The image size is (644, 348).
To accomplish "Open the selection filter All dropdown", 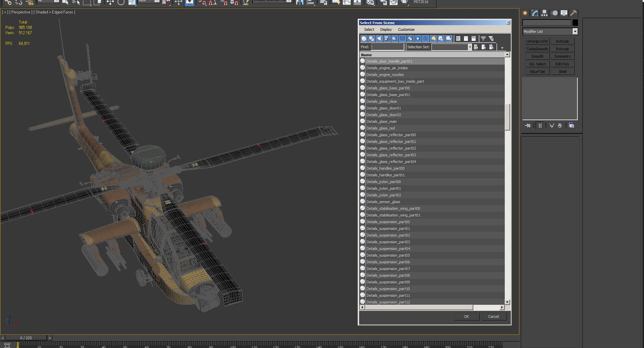I will point(48,1).
